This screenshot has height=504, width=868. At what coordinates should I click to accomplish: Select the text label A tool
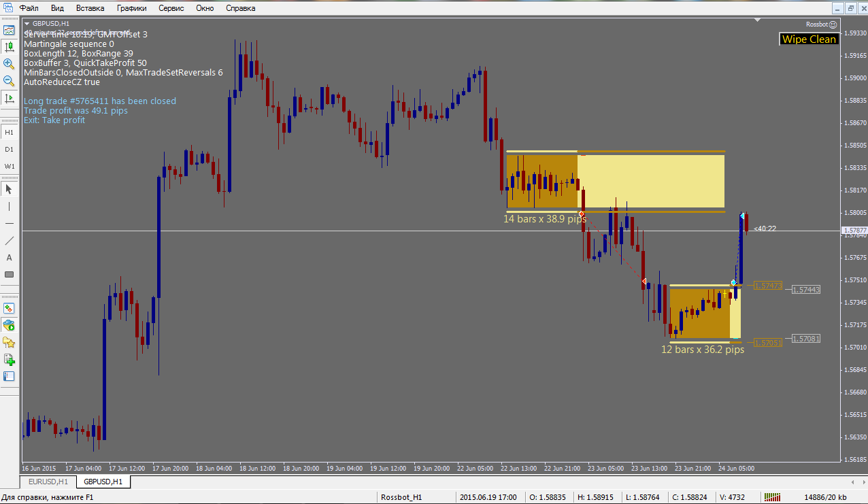9,257
